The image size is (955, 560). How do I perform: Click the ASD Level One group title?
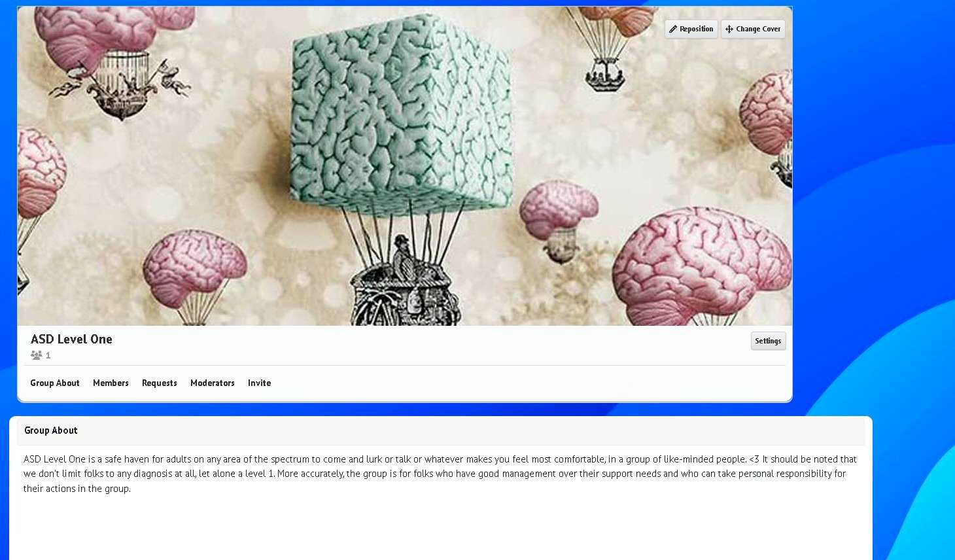coord(71,339)
